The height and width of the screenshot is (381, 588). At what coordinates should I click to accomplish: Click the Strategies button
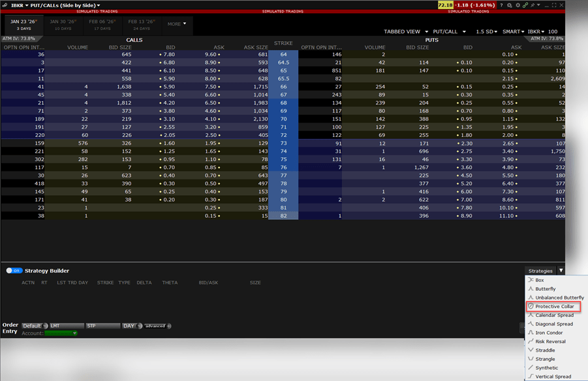(540, 271)
